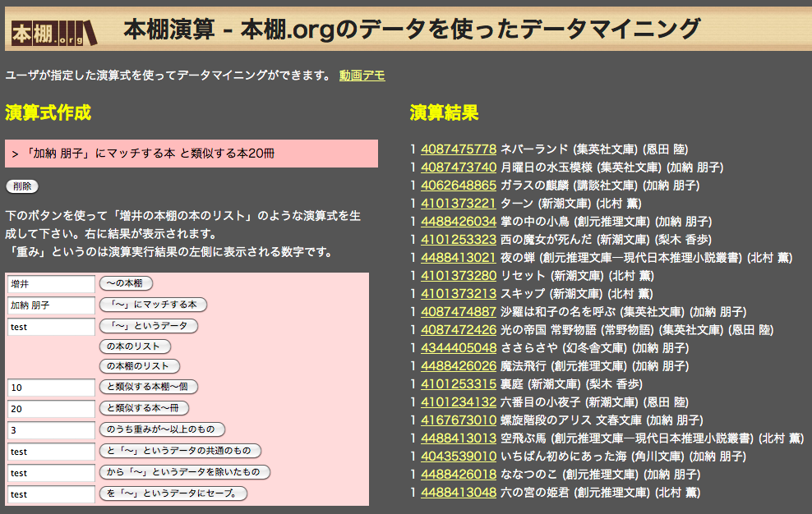Open ISBN link 4087475778 for ネバーランド

(x=459, y=149)
